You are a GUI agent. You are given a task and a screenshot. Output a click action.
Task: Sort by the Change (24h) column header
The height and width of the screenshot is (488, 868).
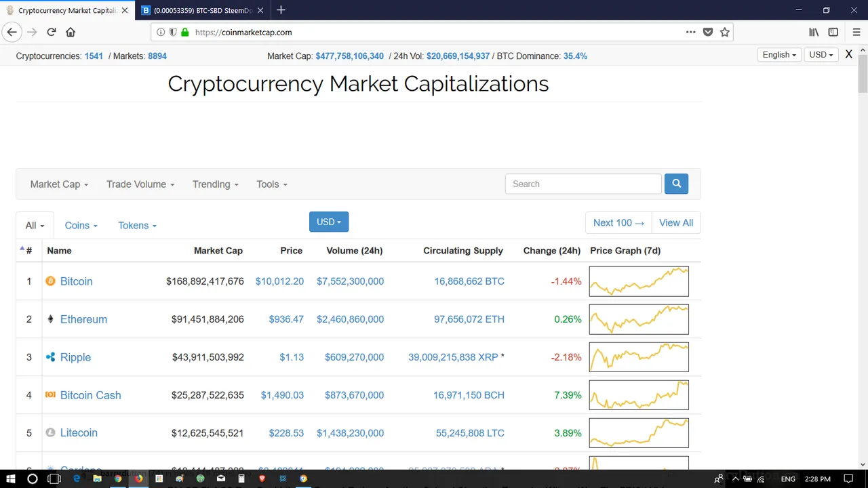click(x=552, y=251)
